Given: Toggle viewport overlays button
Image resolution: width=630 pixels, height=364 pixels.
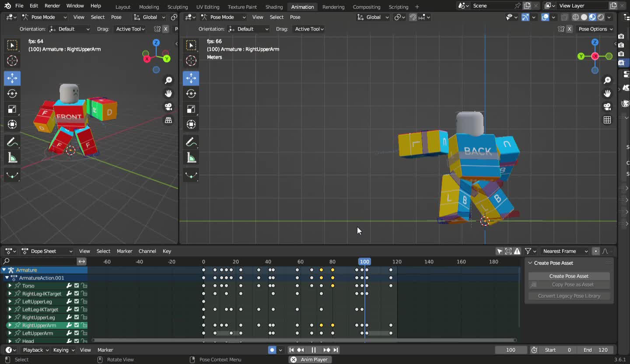Looking at the screenshot, I should pyautogui.click(x=545, y=17).
